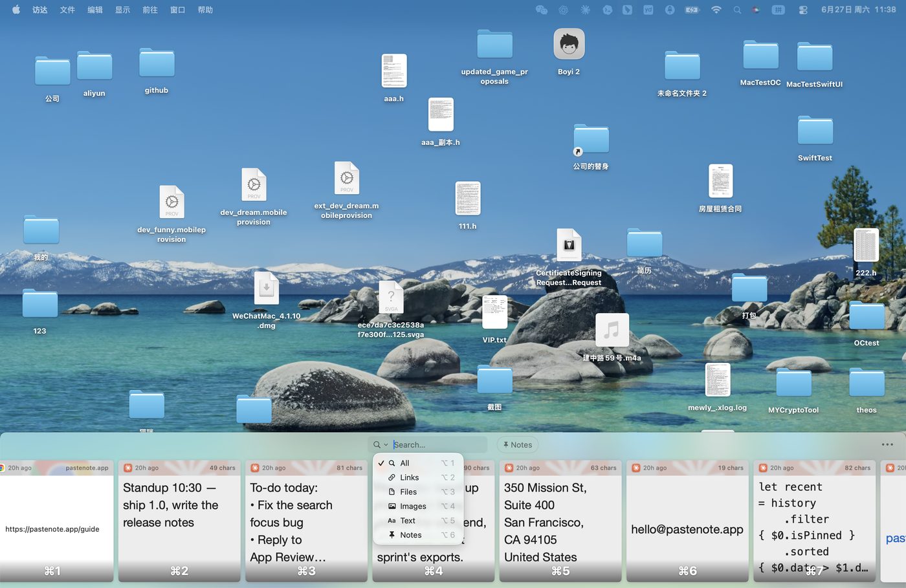Select the 未命名文件夹 2 folder
Screen dimensions: 906x588
click(682, 66)
